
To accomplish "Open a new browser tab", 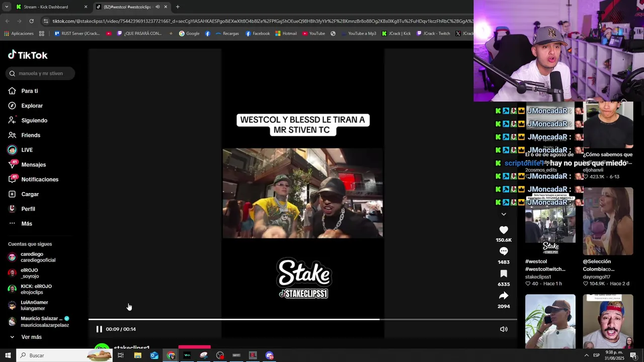I will tap(178, 7).
